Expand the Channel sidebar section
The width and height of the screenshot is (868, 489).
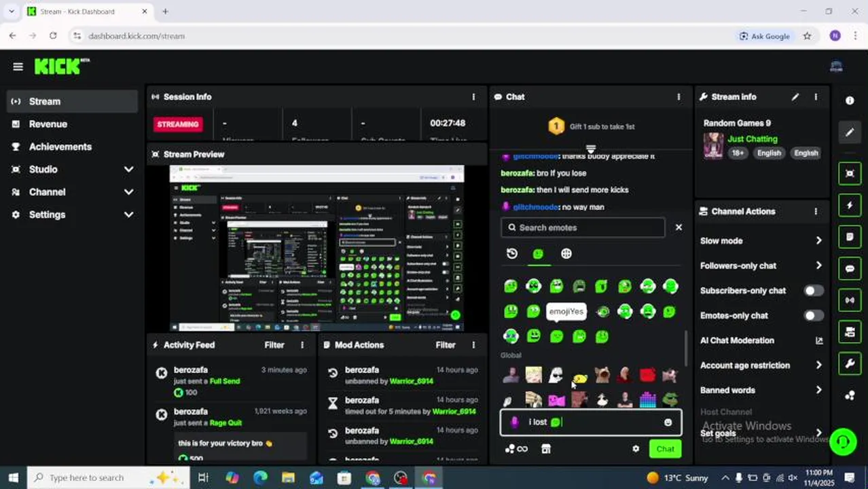[128, 192]
